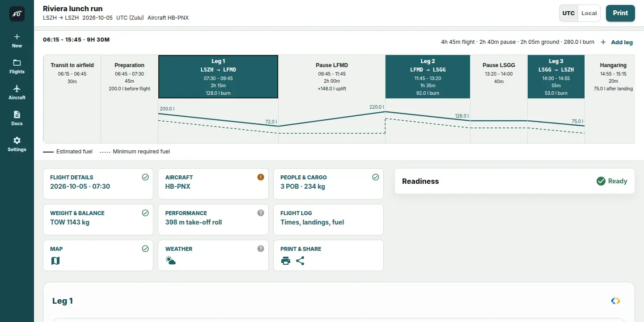Click the Minimum required fuel legend
This screenshot has width=644, height=322.
coord(135,152)
